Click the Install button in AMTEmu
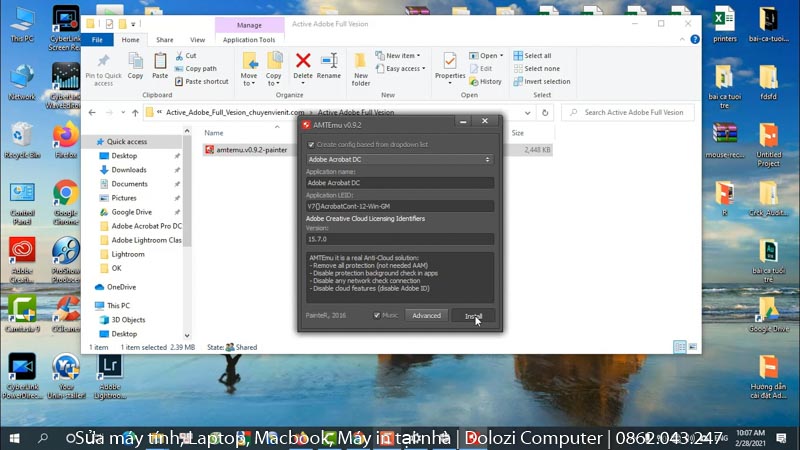Image resolution: width=800 pixels, height=450 pixels. point(473,315)
